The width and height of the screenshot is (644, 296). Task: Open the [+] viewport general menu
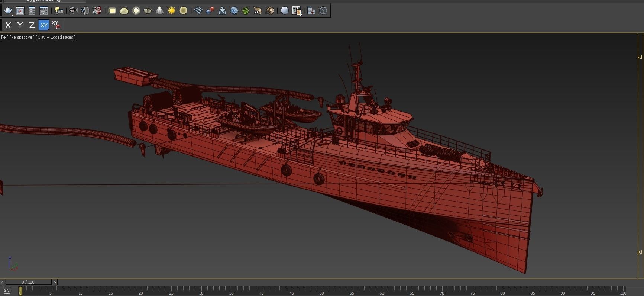click(x=4, y=37)
